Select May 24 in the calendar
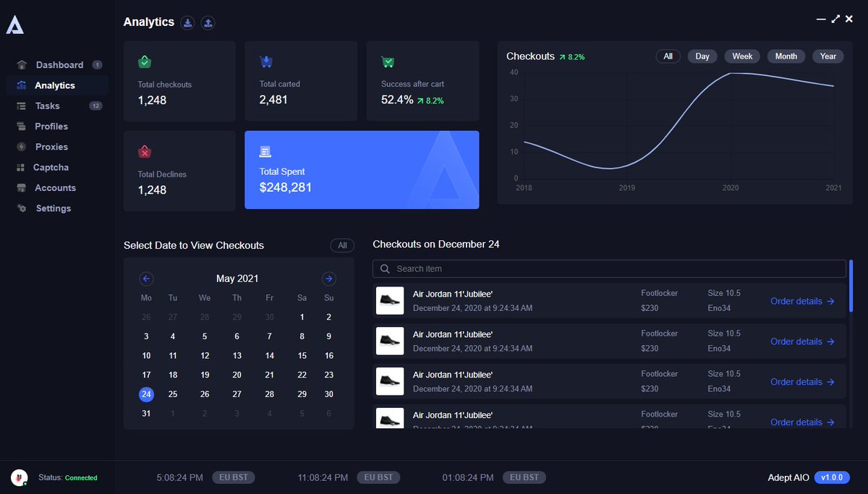The image size is (868, 494). coord(146,394)
